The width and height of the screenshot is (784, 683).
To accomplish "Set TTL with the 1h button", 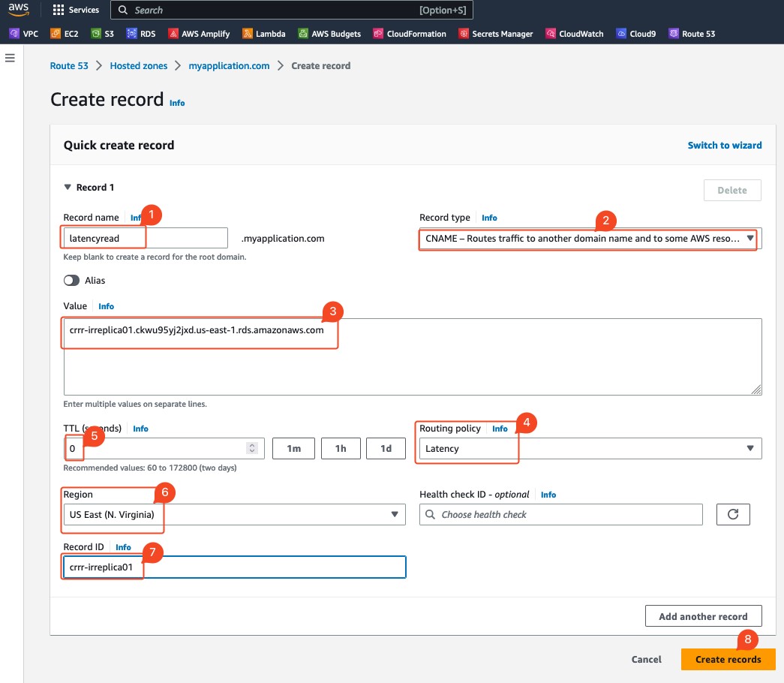I will click(341, 448).
